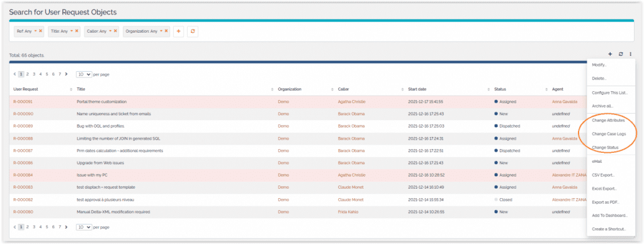The width and height of the screenshot is (644, 244).
Task: Open user request R-000089
Action: tap(23, 126)
